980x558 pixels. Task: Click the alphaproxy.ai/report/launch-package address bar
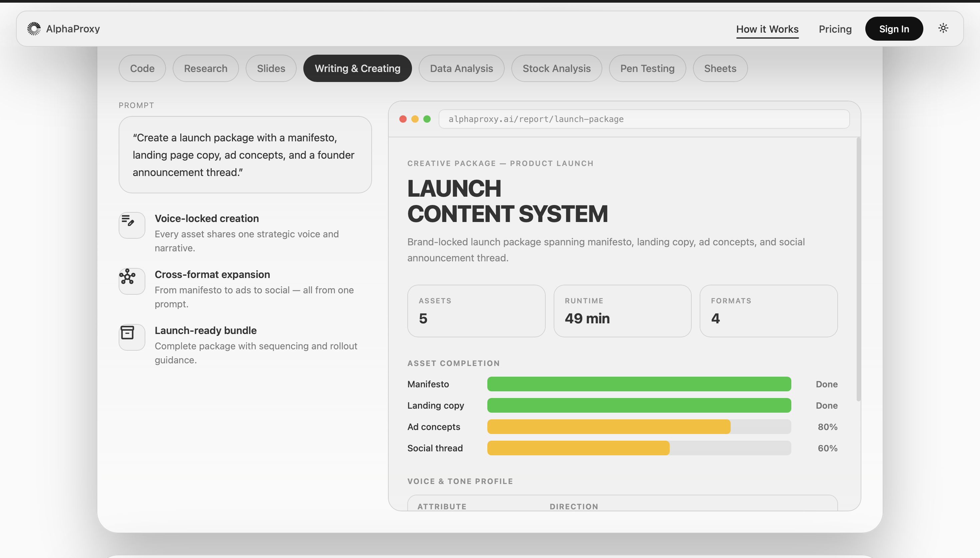[644, 119]
